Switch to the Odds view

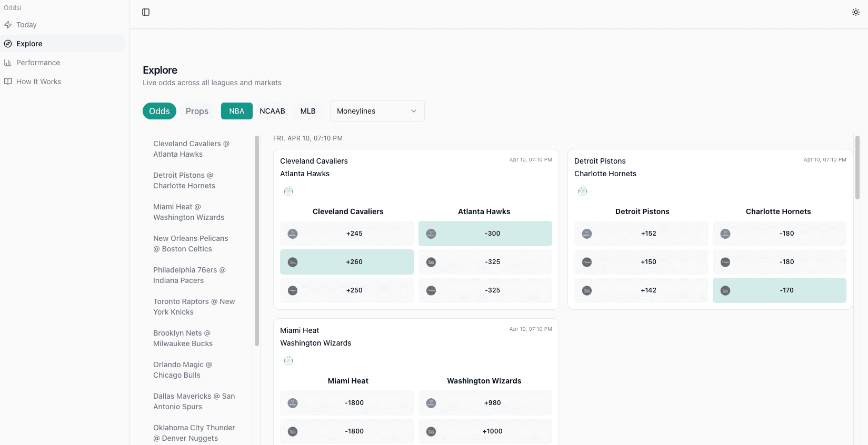click(159, 111)
